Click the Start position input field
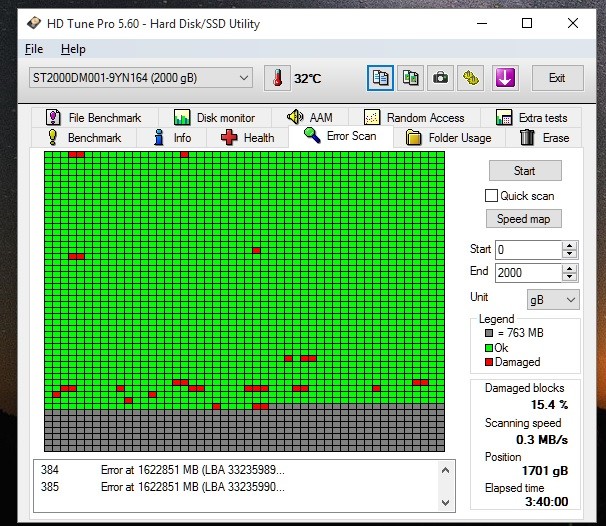Screen dimensions: 606x526 tap(528, 250)
